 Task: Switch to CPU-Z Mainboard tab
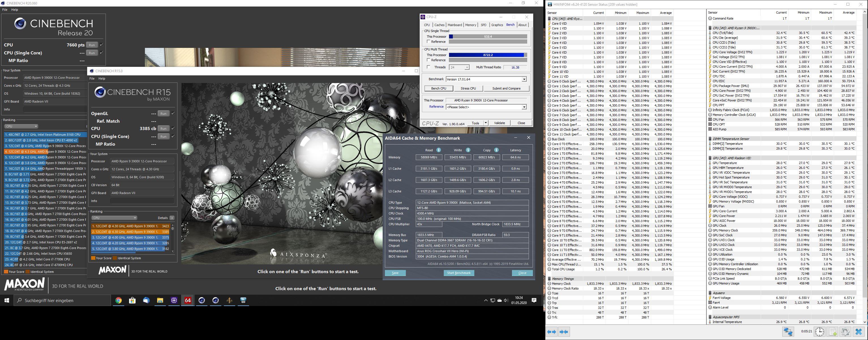tap(455, 25)
